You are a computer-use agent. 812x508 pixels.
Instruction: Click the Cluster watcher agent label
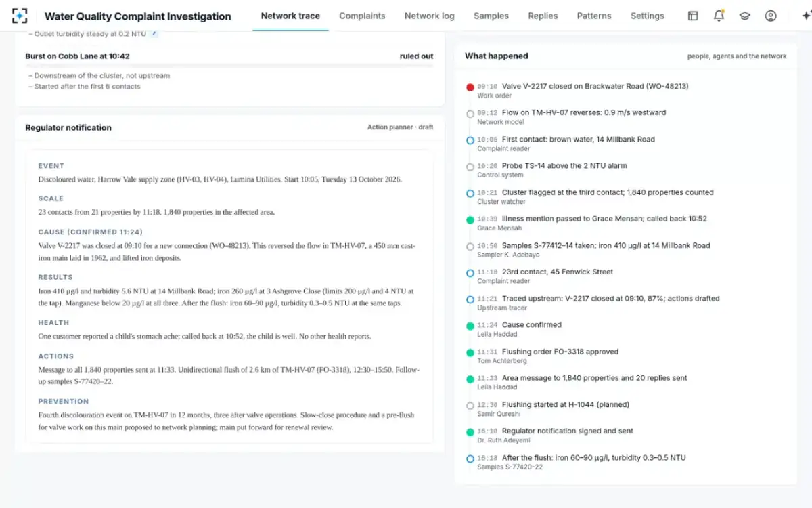[501, 202]
